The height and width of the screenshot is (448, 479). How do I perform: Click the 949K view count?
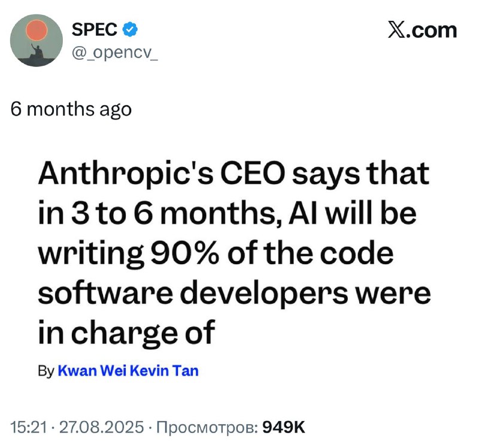click(284, 427)
